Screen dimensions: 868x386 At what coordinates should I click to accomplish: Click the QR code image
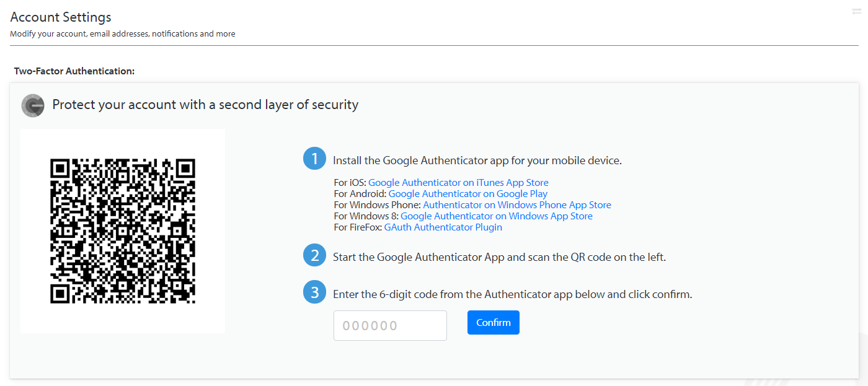[123, 231]
